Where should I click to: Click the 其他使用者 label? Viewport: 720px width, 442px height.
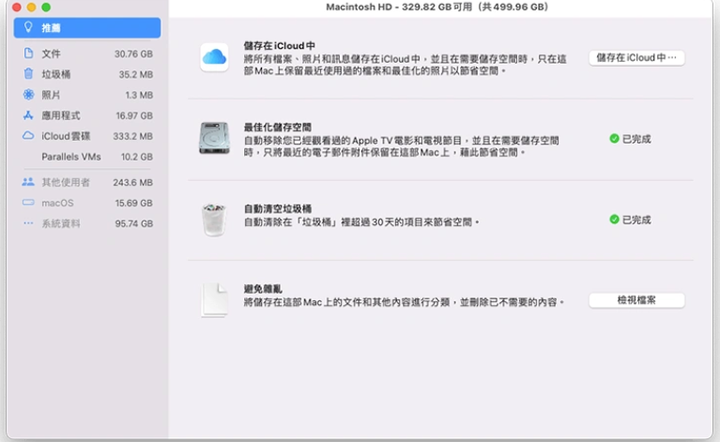click(66, 183)
